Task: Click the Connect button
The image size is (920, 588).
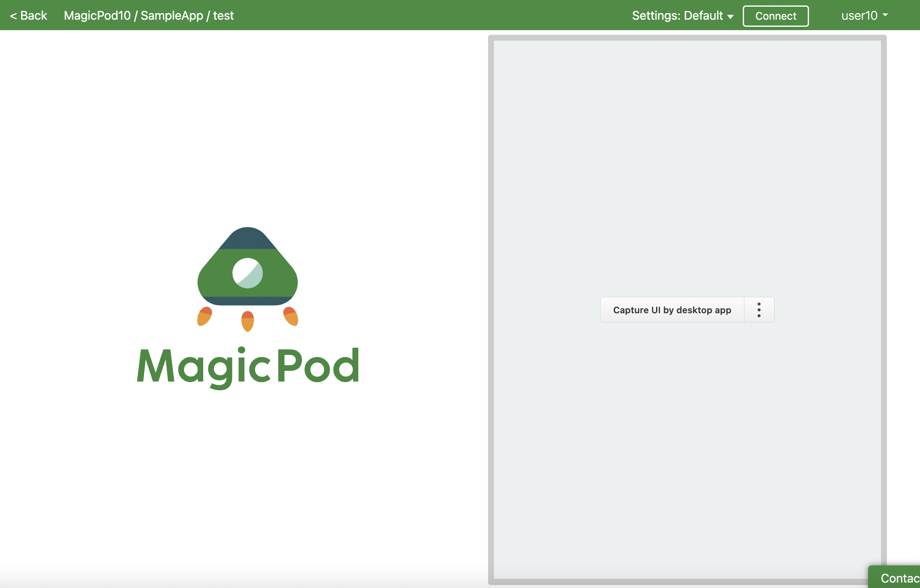Action: pos(775,16)
